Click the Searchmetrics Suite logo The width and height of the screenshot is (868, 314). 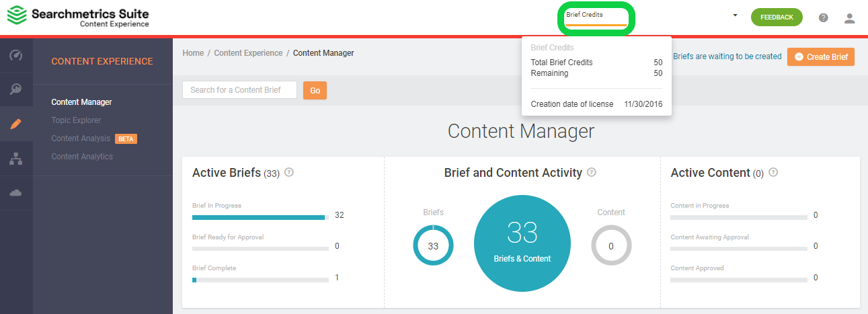click(x=78, y=17)
